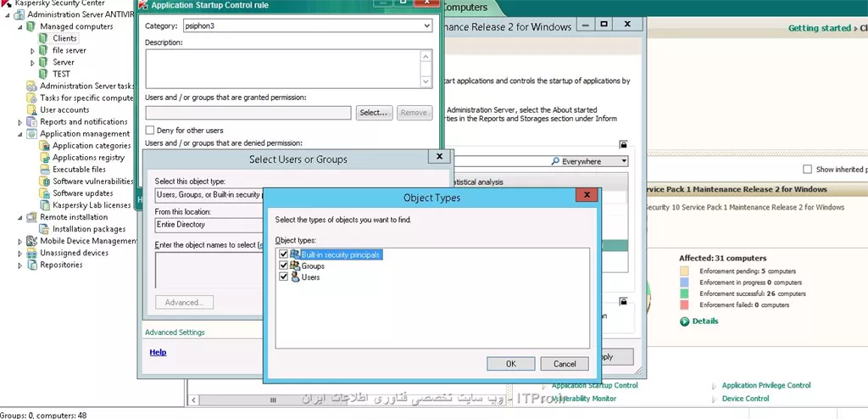Viewport: 868px width, 419px height.
Task: Open the Details link
Action: click(x=704, y=321)
